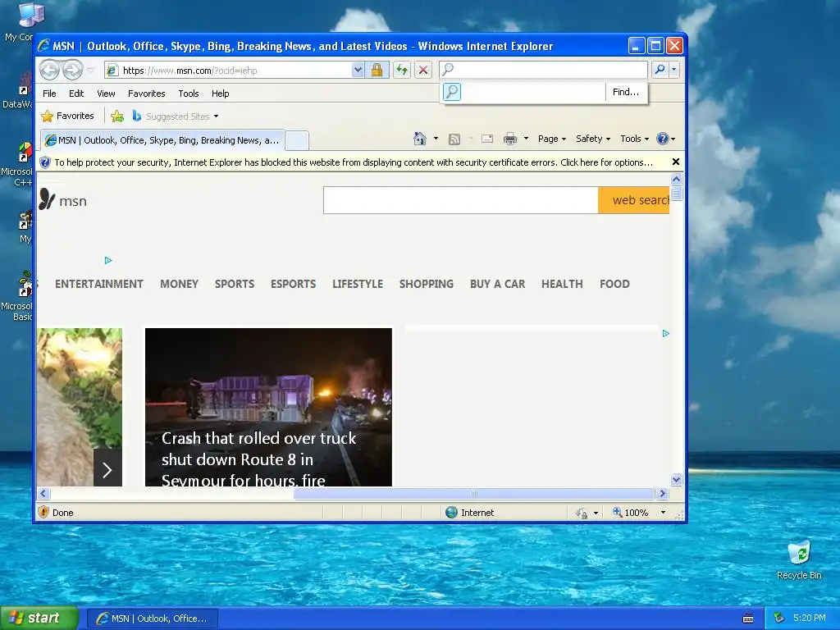Screen dimensions: 840x630
Task: Open the Edit menu
Action: (76, 94)
